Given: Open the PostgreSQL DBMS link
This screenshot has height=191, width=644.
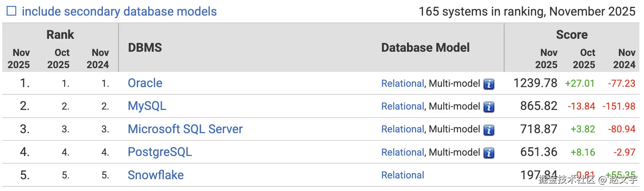Looking at the screenshot, I should pos(160,152).
